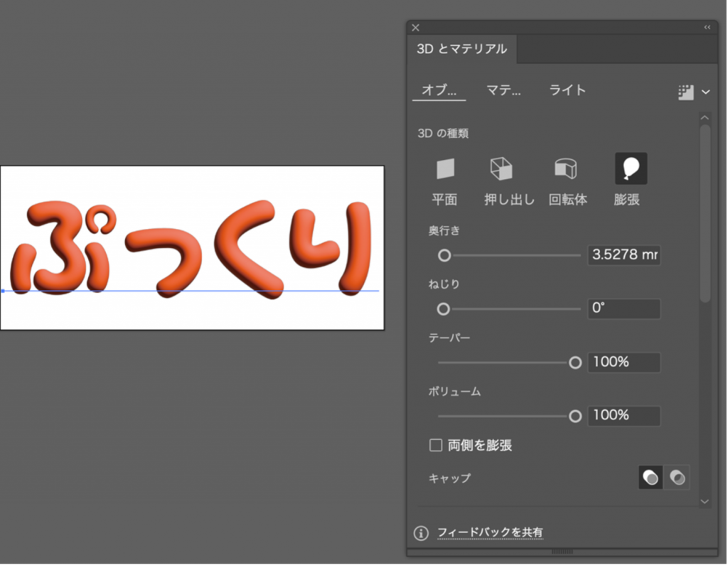Click the ねじり twist value field

click(623, 309)
